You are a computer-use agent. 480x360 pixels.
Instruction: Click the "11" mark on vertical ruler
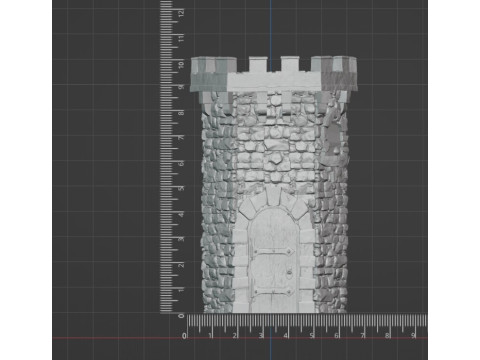(181, 39)
